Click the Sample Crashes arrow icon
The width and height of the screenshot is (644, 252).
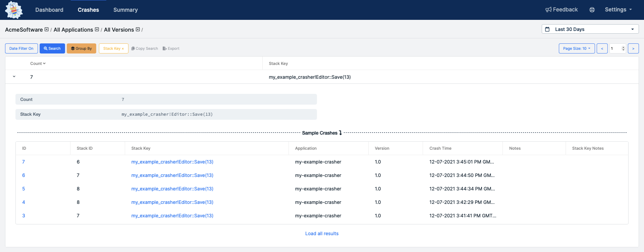340,133
